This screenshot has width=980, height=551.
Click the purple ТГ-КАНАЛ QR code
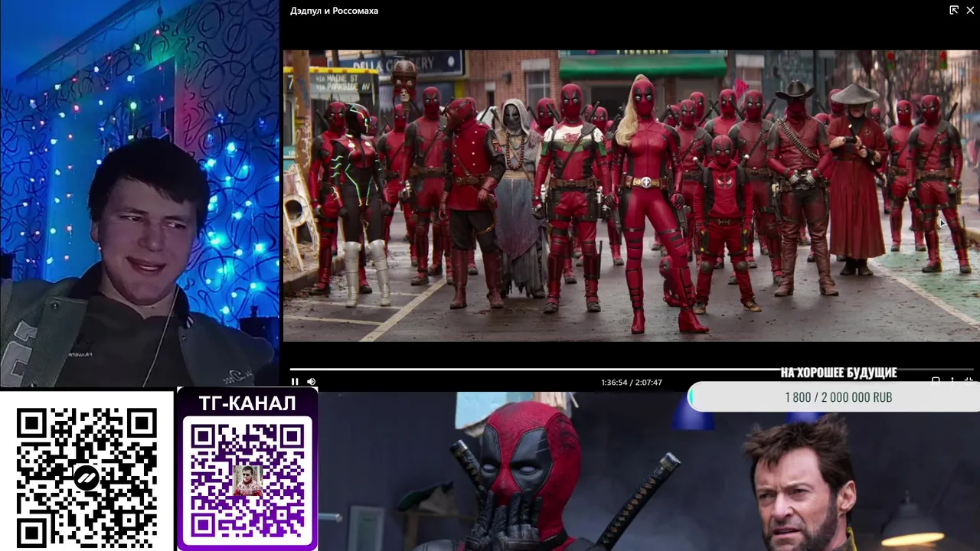click(247, 481)
